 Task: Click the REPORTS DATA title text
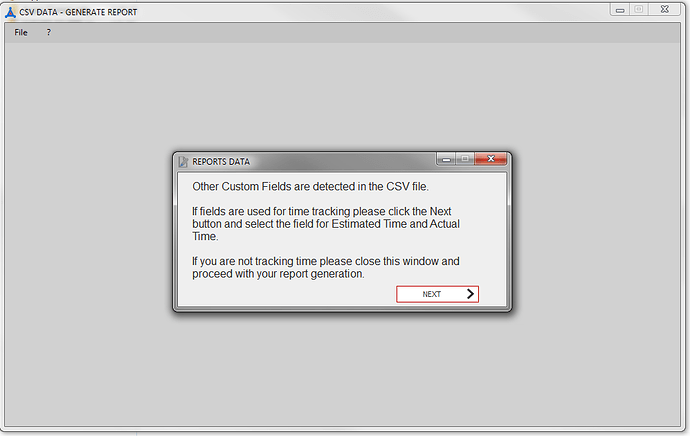coord(221,162)
